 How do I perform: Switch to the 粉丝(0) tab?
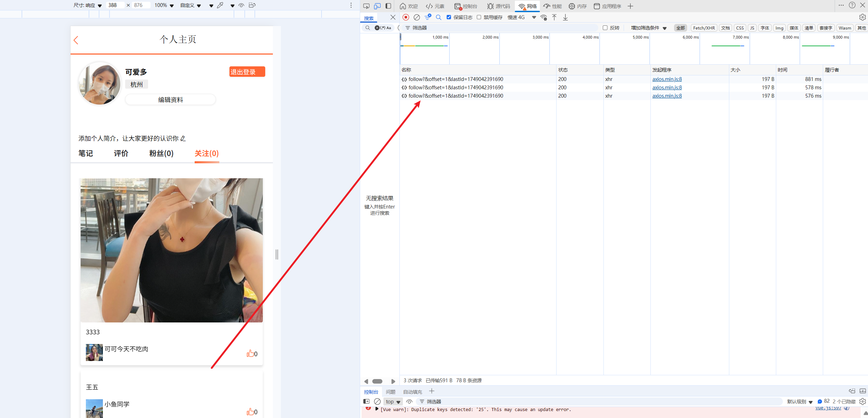coord(161,153)
